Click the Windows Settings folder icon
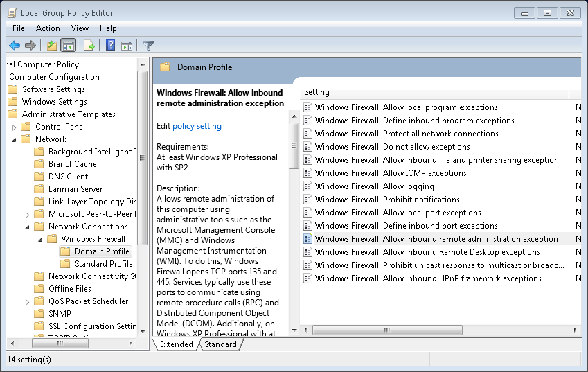The image size is (588, 372). point(12,102)
